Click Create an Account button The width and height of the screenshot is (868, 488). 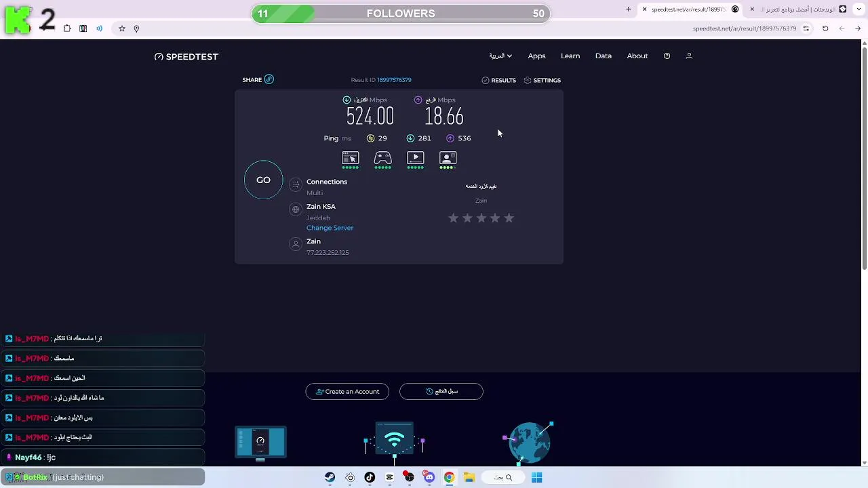[x=347, y=391]
